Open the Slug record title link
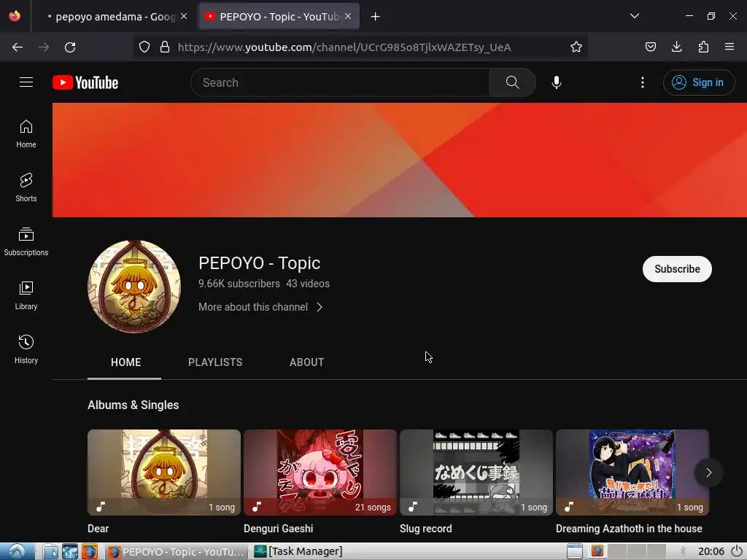Image resolution: width=747 pixels, height=560 pixels. [425, 529]
